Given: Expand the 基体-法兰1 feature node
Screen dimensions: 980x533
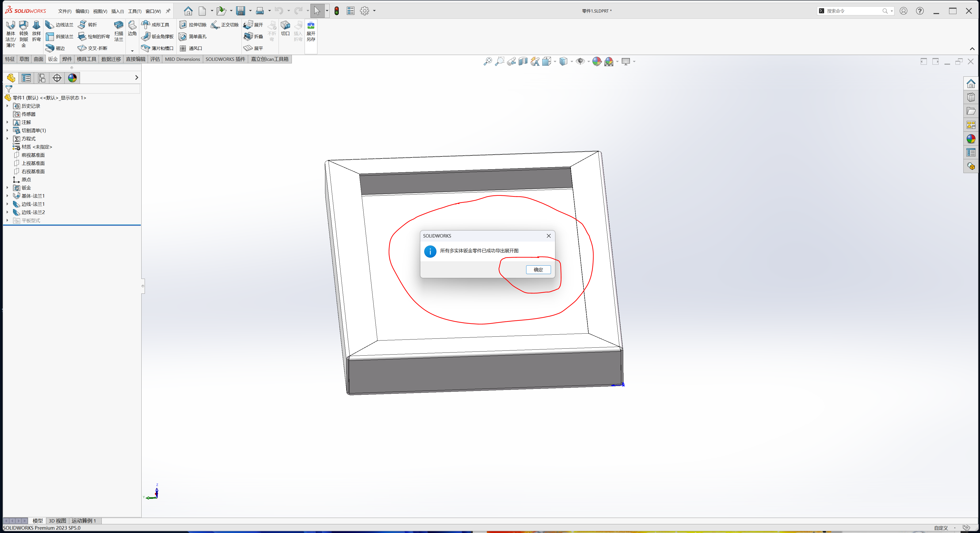Looking at the screenshot, I should click(x=7, y=196).
